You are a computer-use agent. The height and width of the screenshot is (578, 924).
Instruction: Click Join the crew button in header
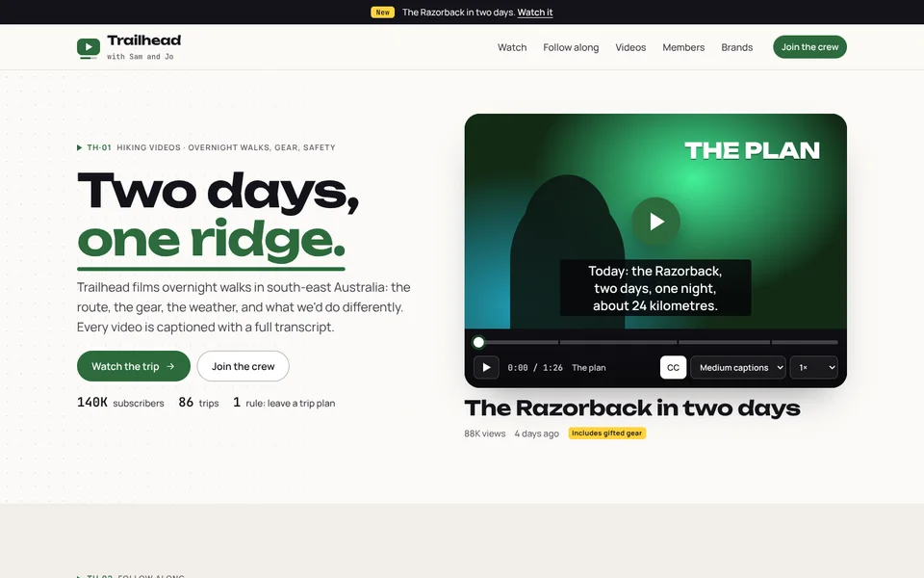809,47
